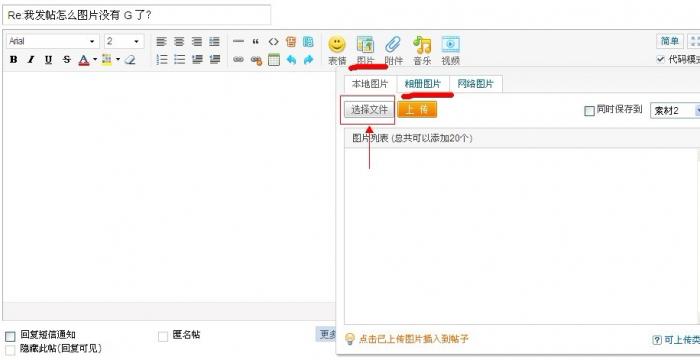
Task: Align text left
Action: tap(161, 42)
